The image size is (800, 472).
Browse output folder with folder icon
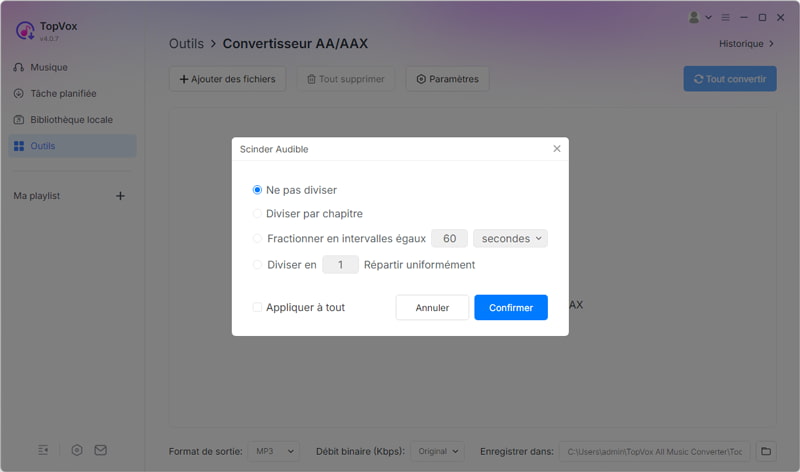pos(765,451)
